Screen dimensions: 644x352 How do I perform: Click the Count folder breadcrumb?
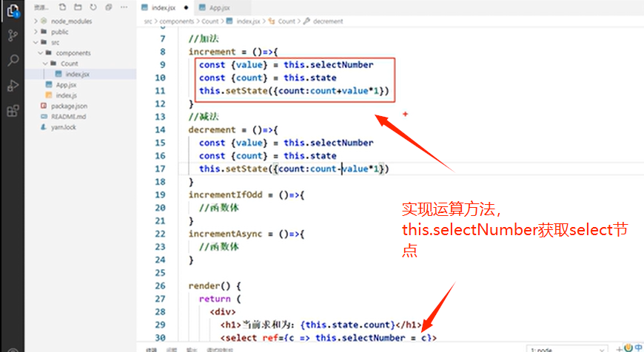click(210, 21)
